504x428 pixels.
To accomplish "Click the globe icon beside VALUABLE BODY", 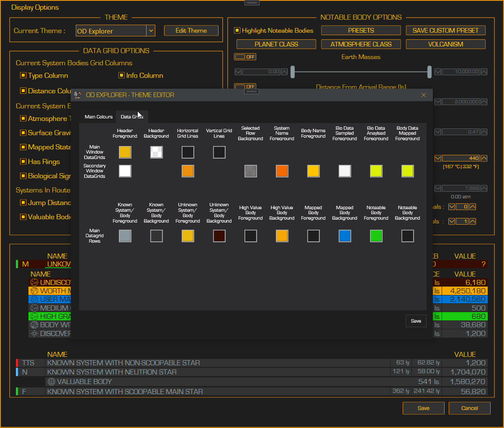I will point(51,382).
